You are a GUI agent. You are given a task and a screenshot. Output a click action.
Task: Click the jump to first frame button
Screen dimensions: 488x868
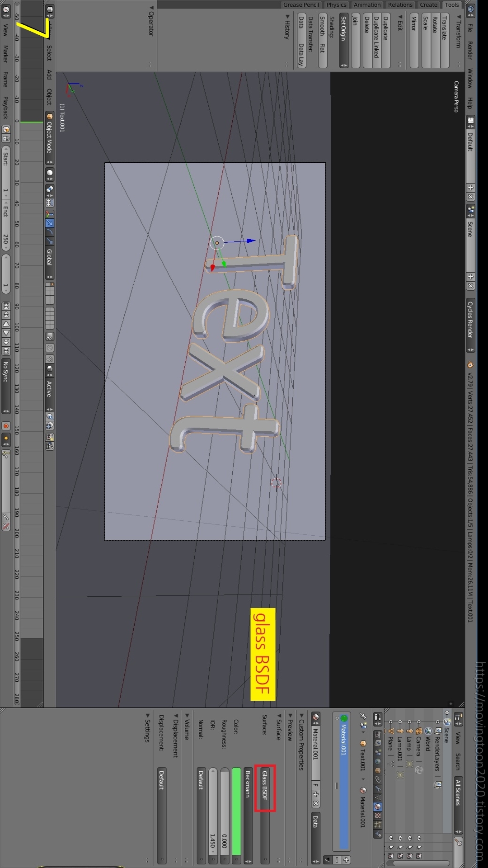click(x=6, y=305)
